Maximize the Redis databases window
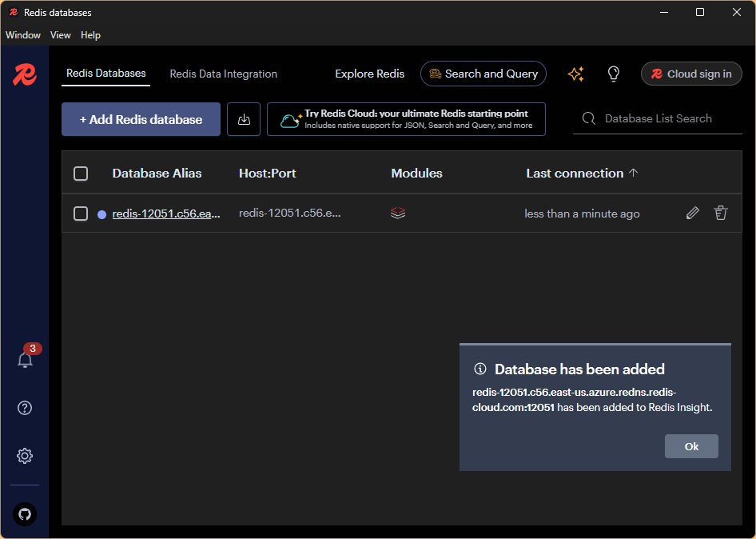756x539 pixels. coord(700,13)
